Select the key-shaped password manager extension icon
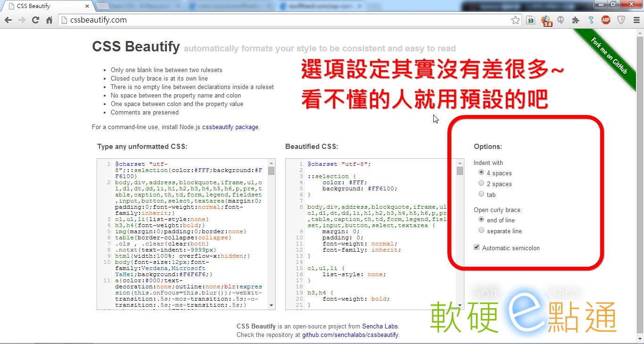The width and height of the screenshot is (644, 344). tap(590, 20)
